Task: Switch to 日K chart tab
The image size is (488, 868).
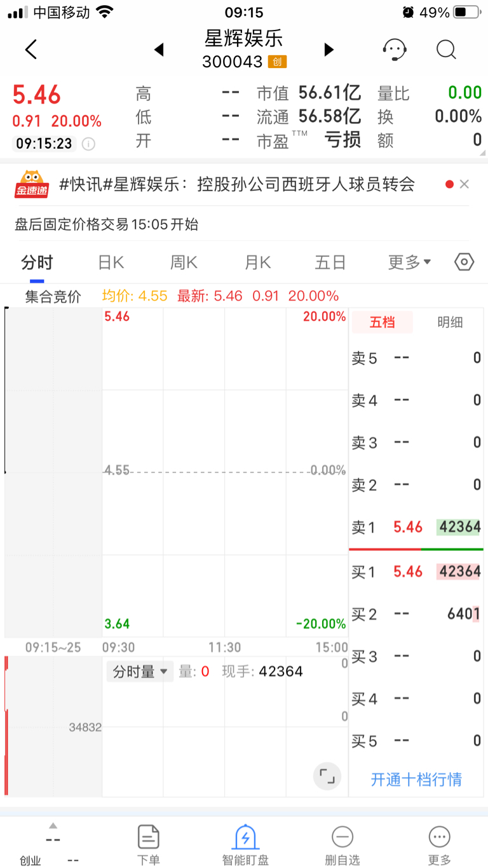Action: click(111, 262)
